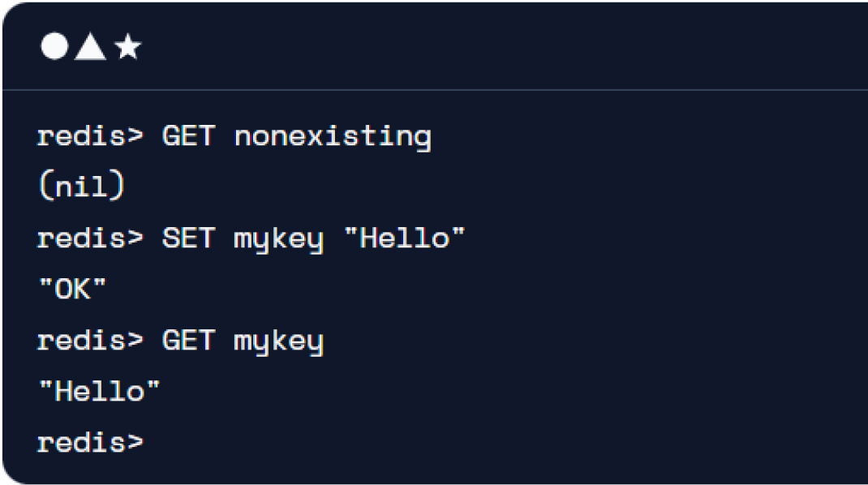
Task: Select the "OK" response output
Action: tap(72, 289)
